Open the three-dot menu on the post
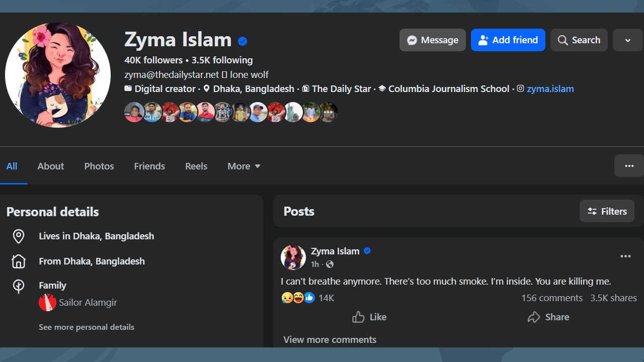 (625, 256)
